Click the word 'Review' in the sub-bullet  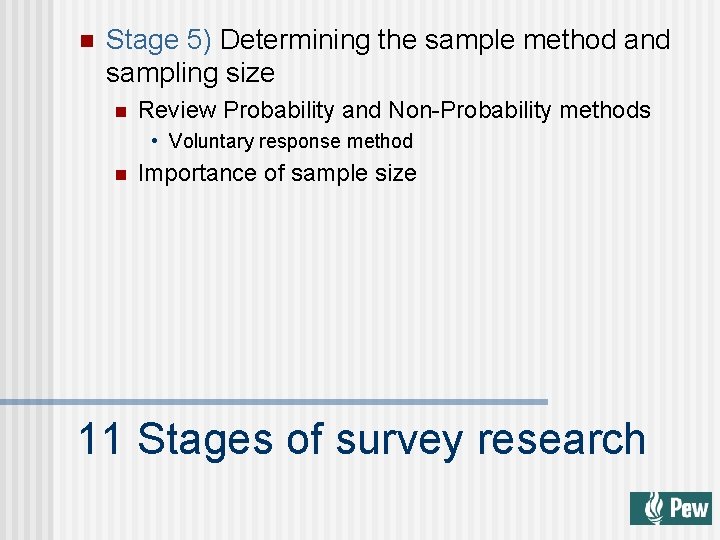[x=177, y=110]
